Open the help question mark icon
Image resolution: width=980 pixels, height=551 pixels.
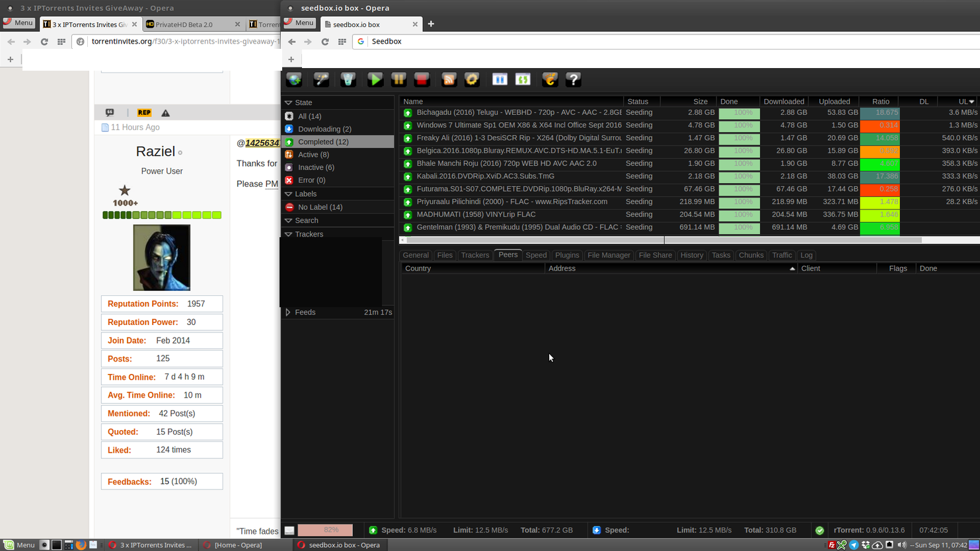574,79
